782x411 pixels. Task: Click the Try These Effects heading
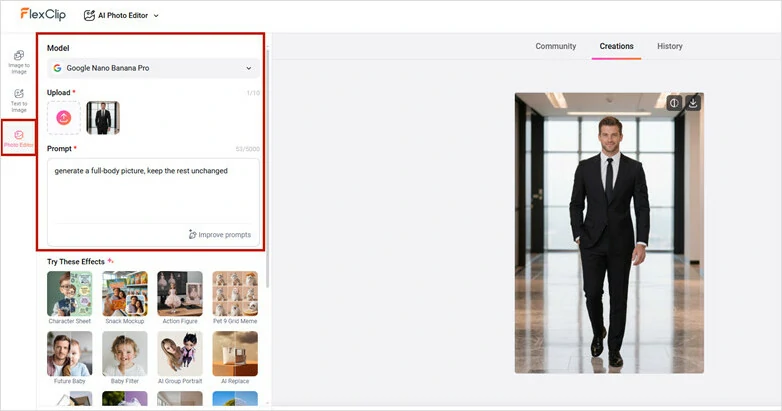76,261
